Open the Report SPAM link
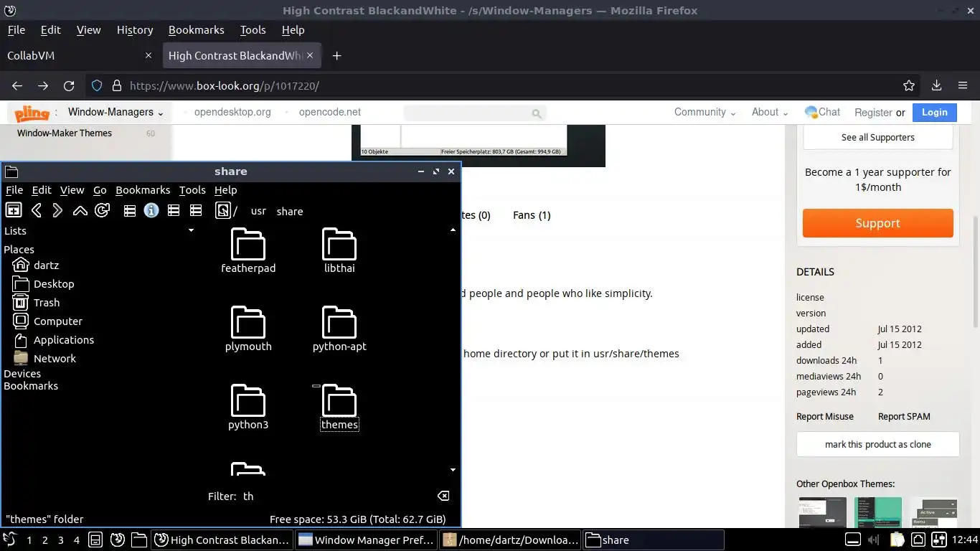 coord(904,416)
